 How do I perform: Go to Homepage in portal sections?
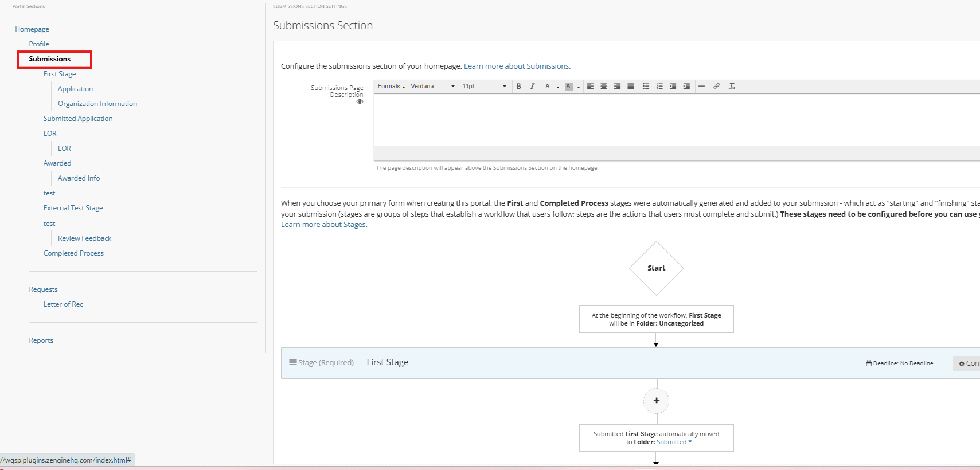[x=32, y=29]
